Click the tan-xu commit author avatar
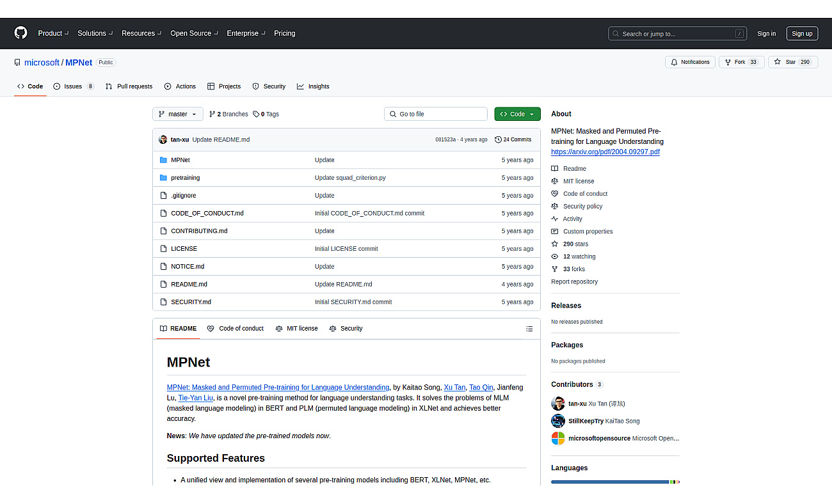 coord(163,139)
